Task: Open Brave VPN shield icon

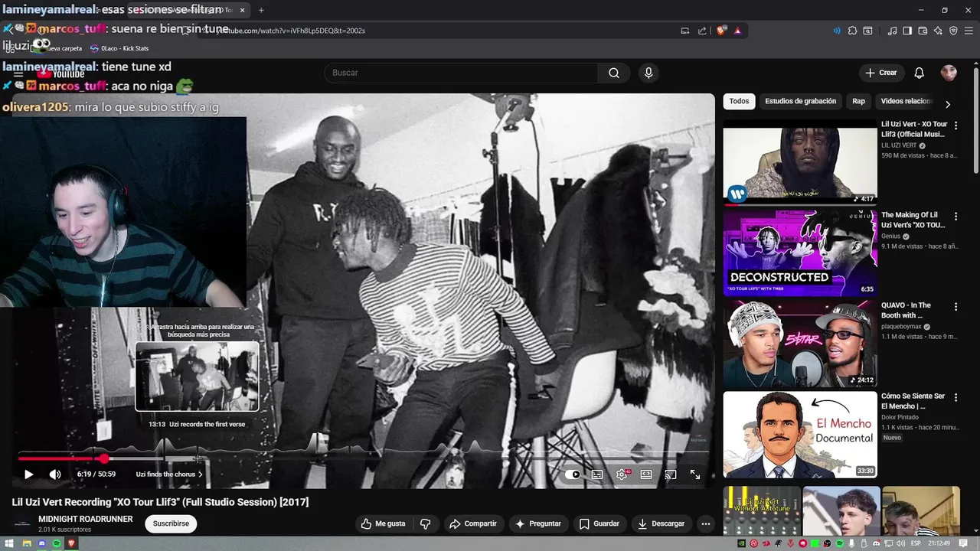Action: click(x=953, y=31)
